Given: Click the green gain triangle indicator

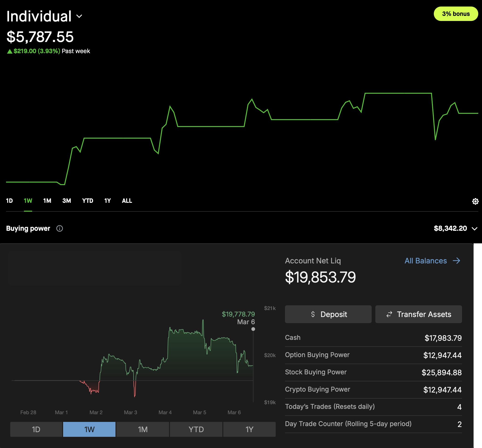Looking at the screenshot, I should (10, 51).
